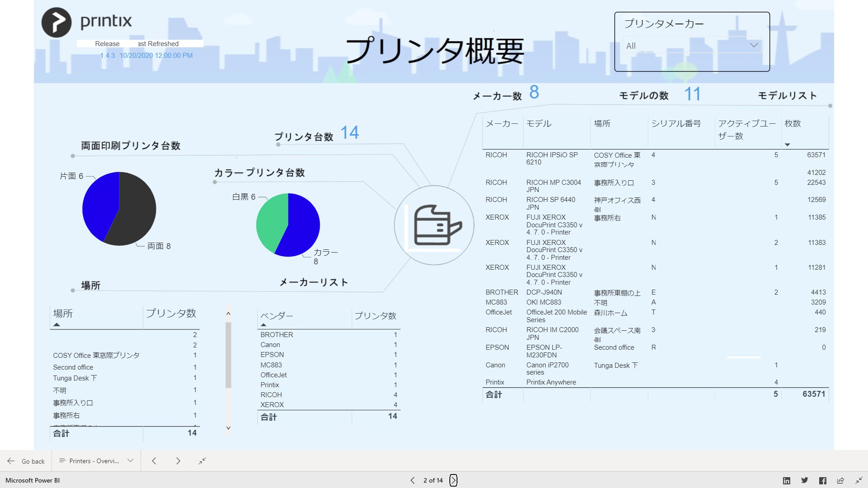Select Printix row in vendor list
The image size is (868, 488).
(x=329, y=385)
